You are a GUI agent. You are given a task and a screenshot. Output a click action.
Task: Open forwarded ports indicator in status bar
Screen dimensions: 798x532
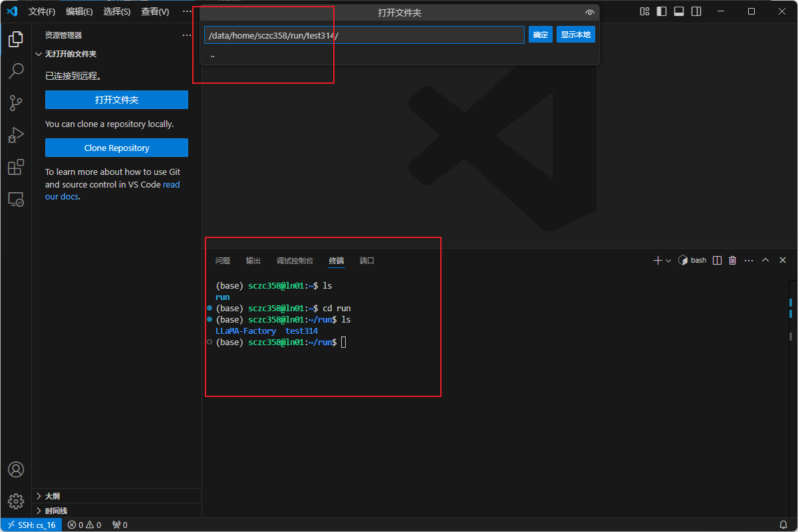tap(120, 525)
